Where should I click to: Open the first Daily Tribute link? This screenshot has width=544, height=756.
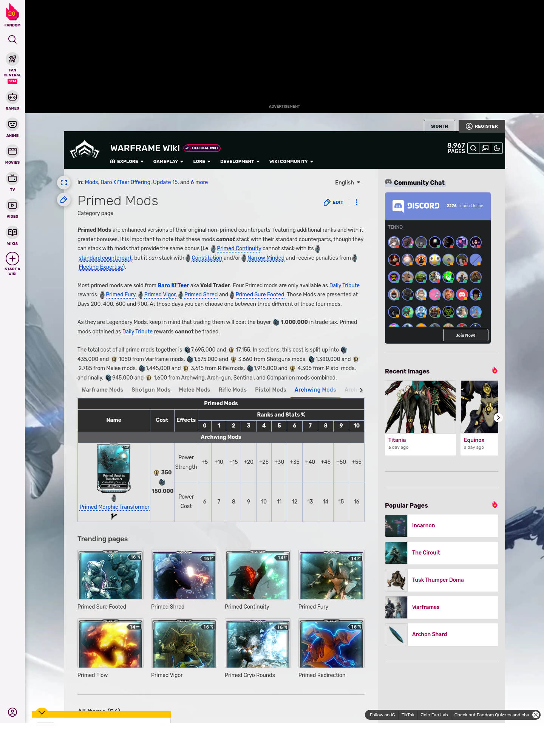pos(344,285)
